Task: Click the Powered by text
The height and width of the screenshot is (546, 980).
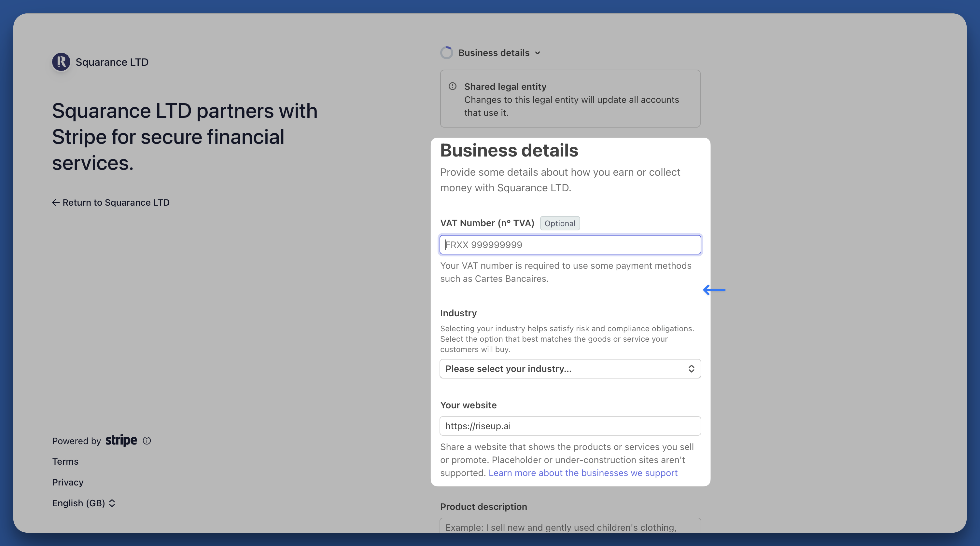Action: [76, 441]
